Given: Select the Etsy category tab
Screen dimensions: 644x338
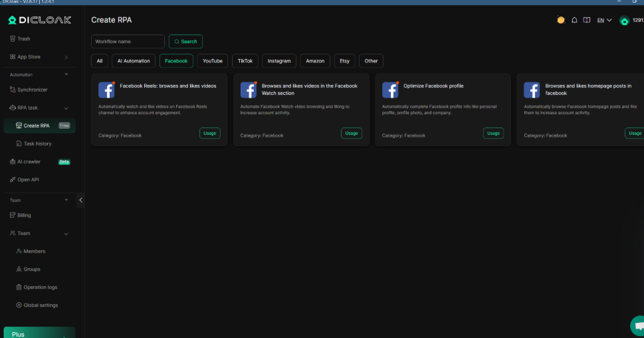Looking at the screenshot, I should (344, 60).
